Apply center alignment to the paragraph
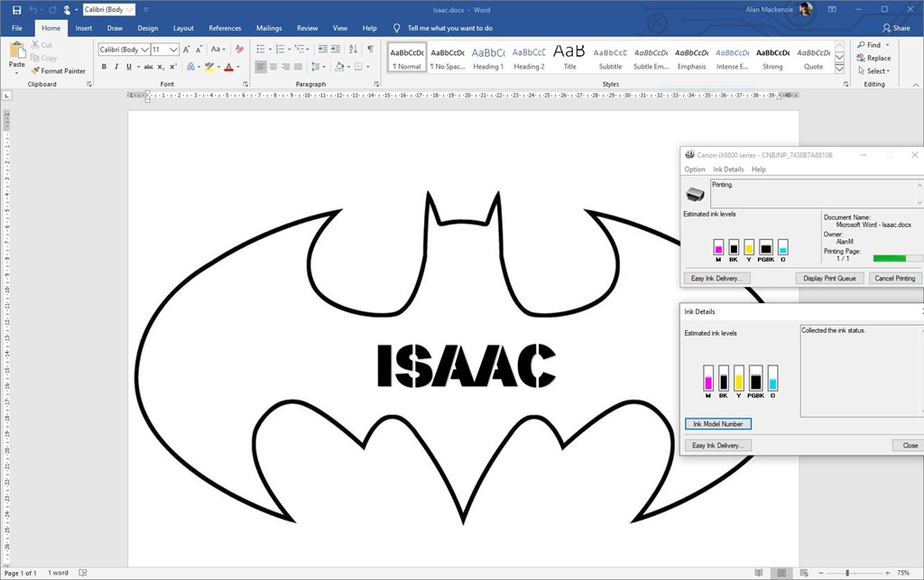This screenshot has width=924, height=580. [273, 67]
